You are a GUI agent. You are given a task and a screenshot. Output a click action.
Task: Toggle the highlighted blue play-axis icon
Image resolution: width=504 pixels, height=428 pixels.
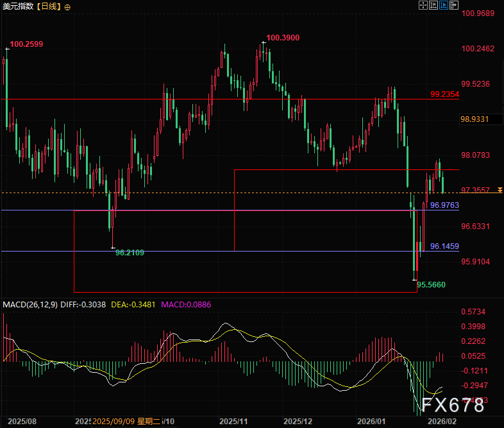click(x=443, y=6)
